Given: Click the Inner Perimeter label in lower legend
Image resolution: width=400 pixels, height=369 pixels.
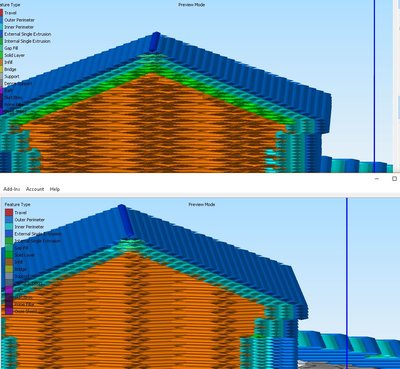Looking at the screenshot, I should [x=29, y=227].
